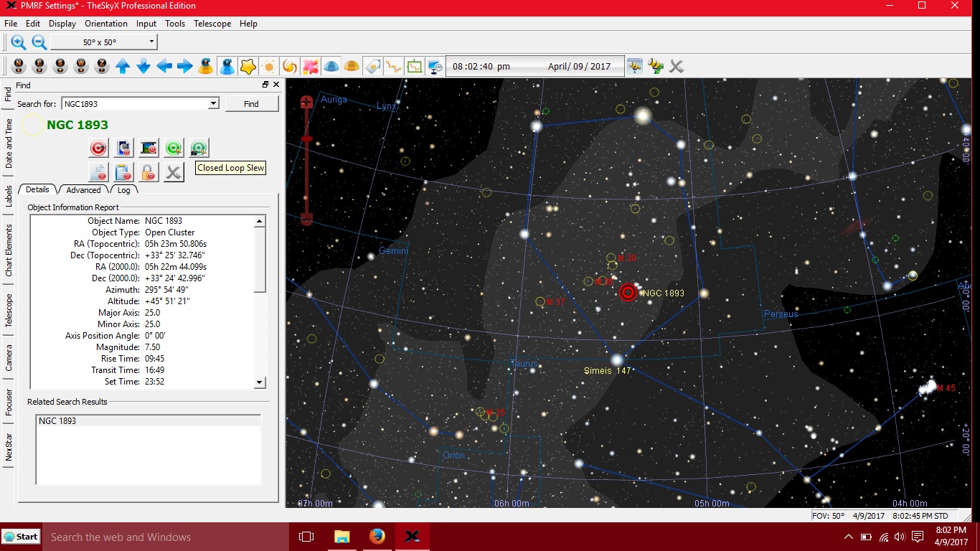
Task: Select NGC 1893 in Related Search Results
Action: 57,421
